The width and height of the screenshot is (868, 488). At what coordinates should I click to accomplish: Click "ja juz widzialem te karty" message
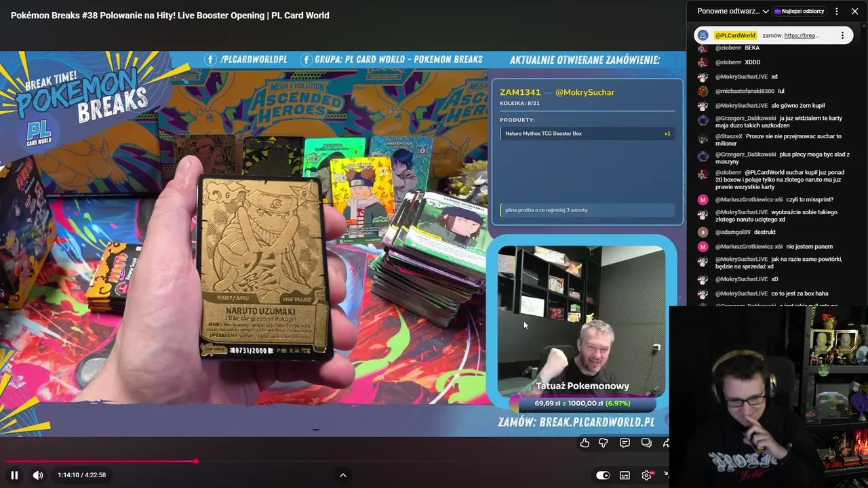click(778, 122)
